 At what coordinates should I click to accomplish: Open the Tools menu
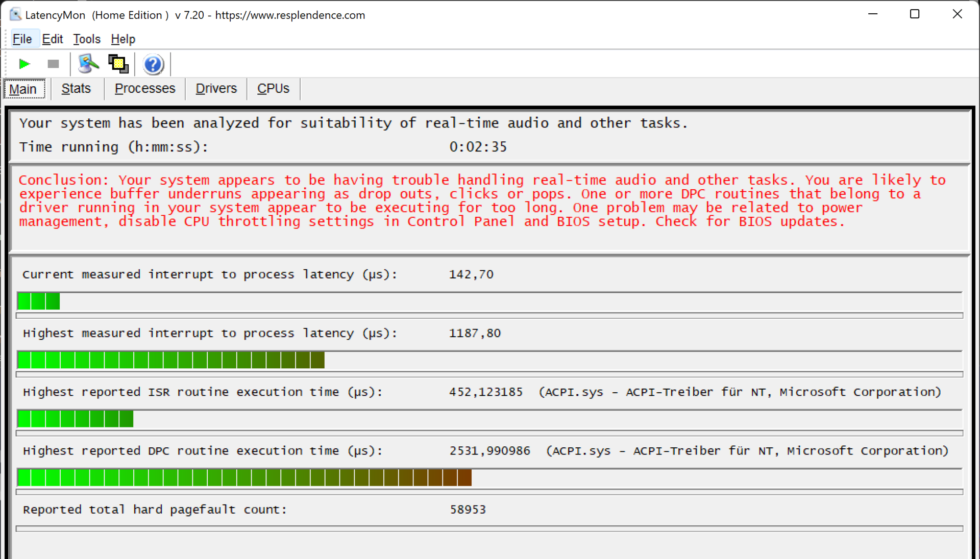(x=86, y=39)
